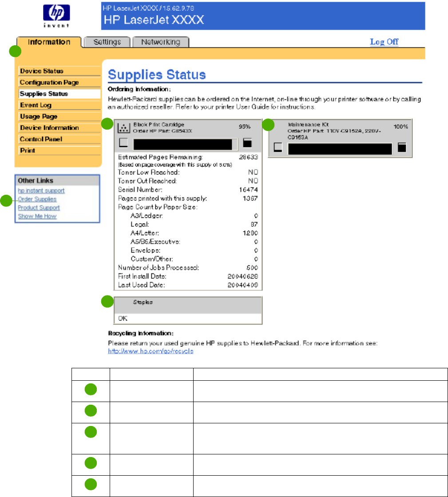Click the Order Supplies link

[x=37, y=199]
